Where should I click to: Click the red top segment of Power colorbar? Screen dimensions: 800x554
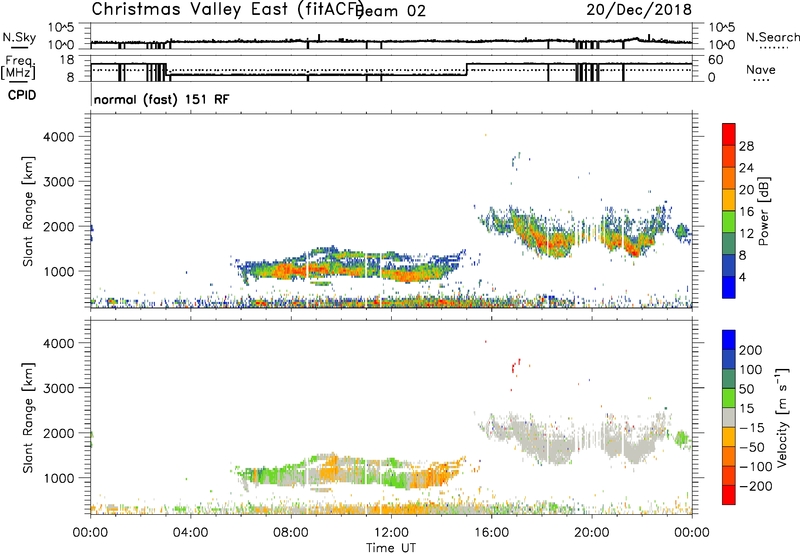tap(729, 134)
